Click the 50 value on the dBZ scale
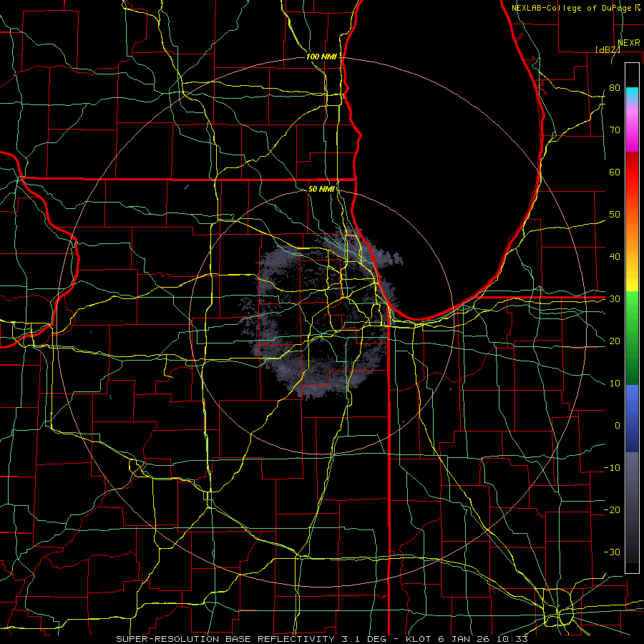 (615, 215)
